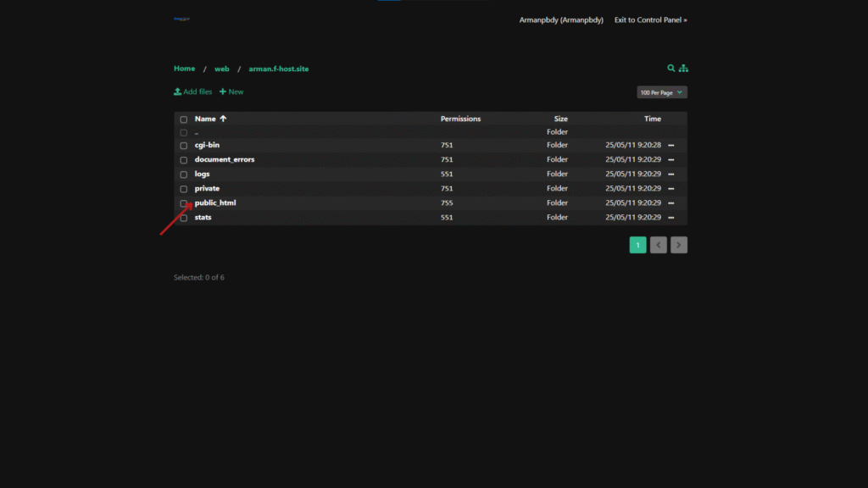
Task: Navigate to web in the breadcrumb
Action: (x=221, y=69)
